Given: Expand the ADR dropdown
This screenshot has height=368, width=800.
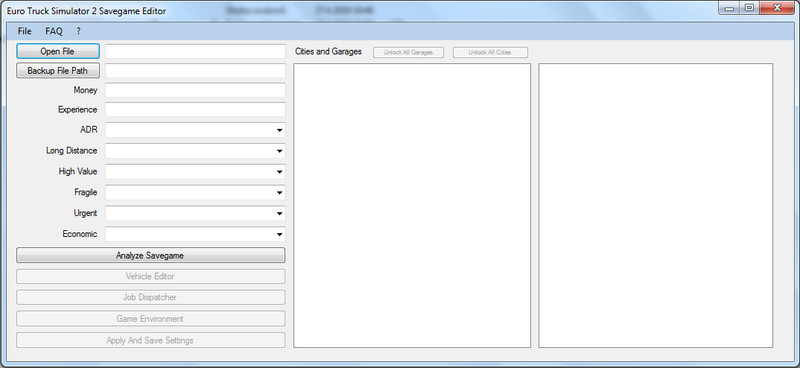Looking at the screenshot, I should [195, 130].
